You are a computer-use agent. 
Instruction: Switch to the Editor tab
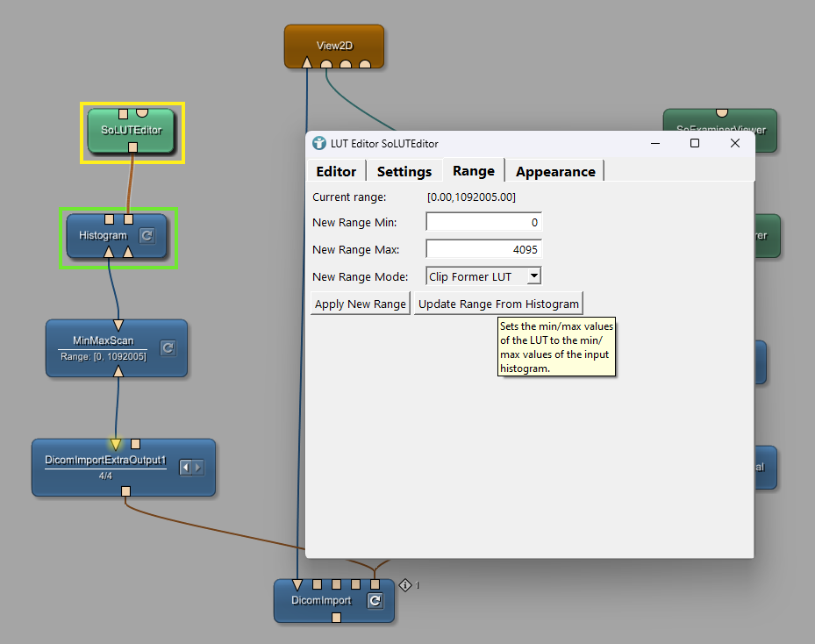[x=336, y=171]
